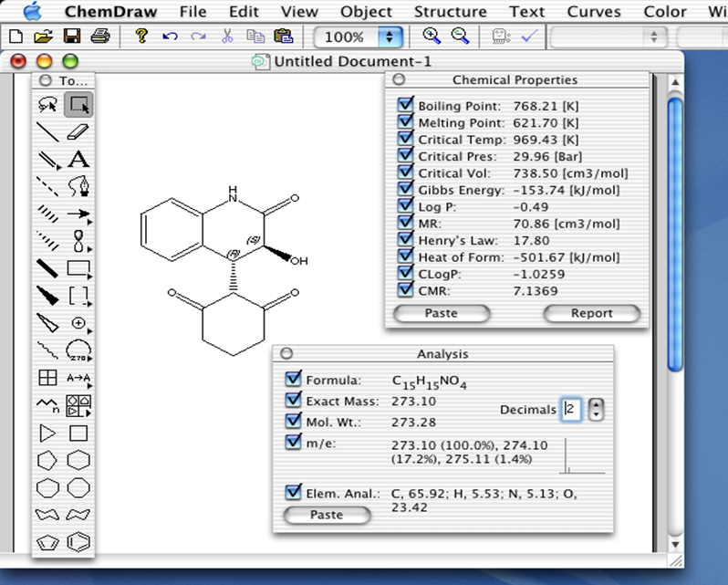The image size is (728, 585).
Task: Select the Marquee selection tool
Action: pos(78,104)
